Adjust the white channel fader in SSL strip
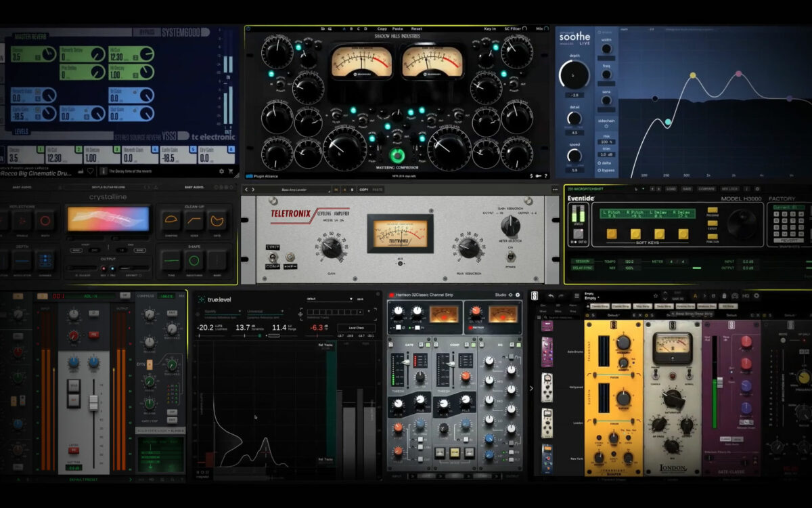This screenshot has width=812, height=508. point(93,402)
